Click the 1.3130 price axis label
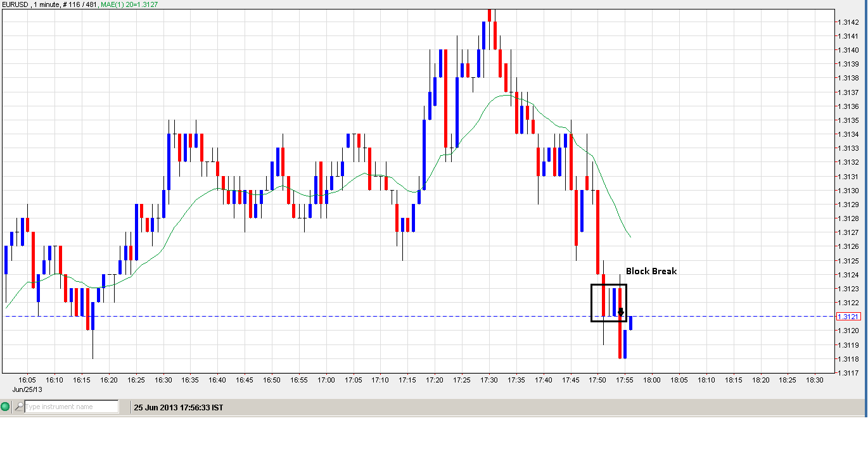Viewport: 868px width, 461px height. (x=848, y=191)
